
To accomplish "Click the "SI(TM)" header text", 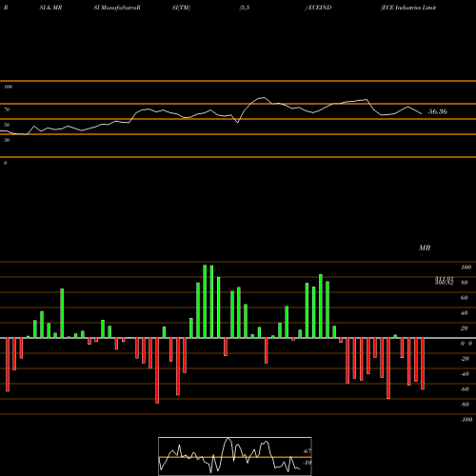I will pyautogui.click(x=181, y=8).
